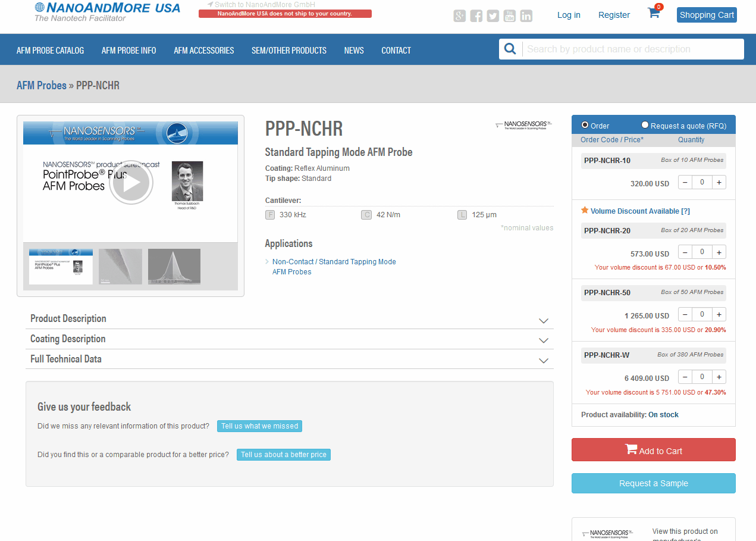756x541 pixels.
Task: Click the F resonance frequency icon
Action: click(271, 215)
